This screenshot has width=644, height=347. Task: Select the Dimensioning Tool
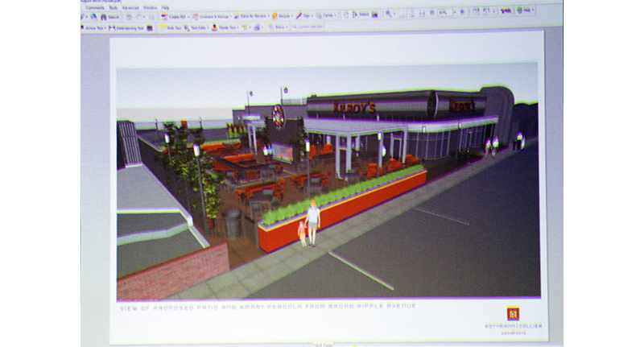(126, 28)
